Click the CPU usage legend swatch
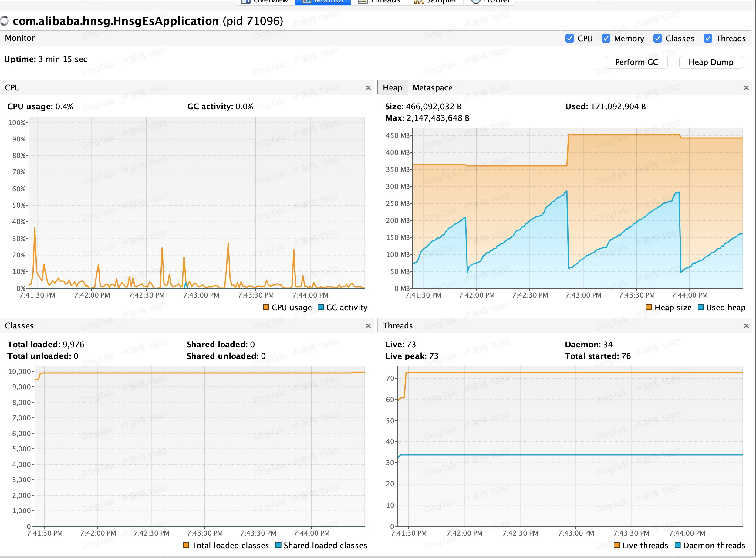Screen dimensions: 756x558 266,307
